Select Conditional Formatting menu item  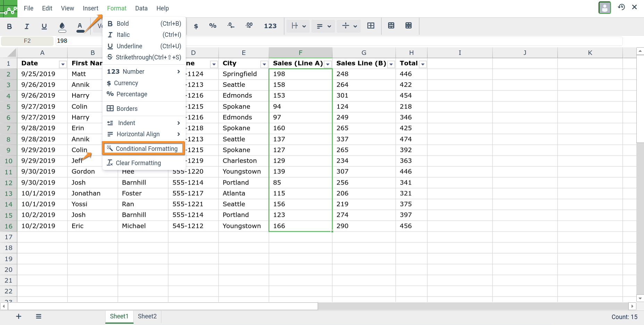coord(143,149)
